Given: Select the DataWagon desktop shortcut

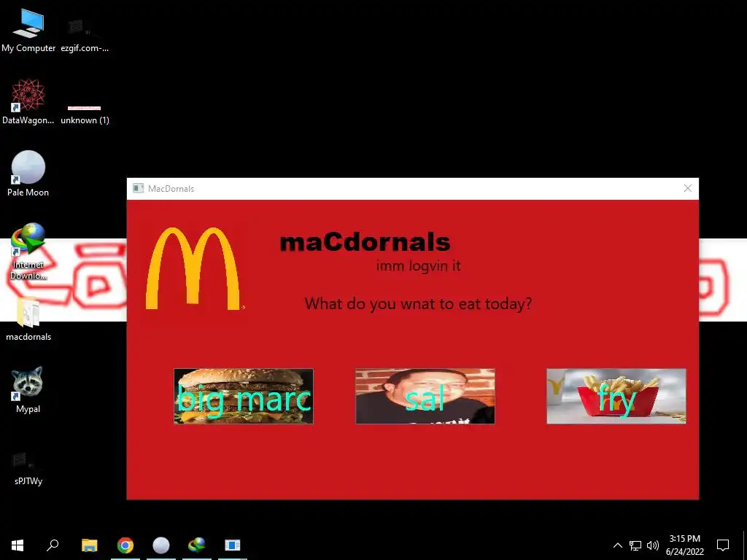Looking at the screenshot, I should tap(28, 102).
